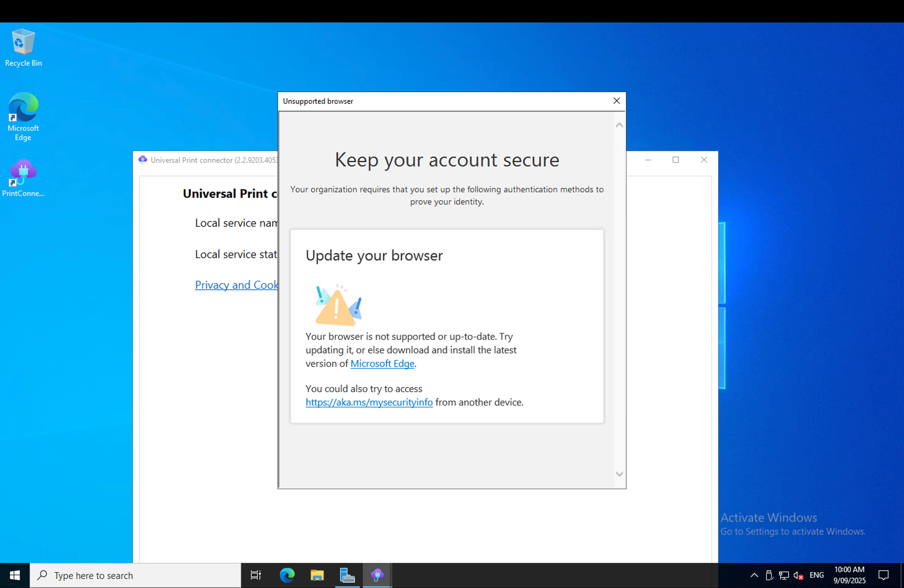904x588 pixels.
Task: Open Task View on the taskbar
Action: click(256, 575)
